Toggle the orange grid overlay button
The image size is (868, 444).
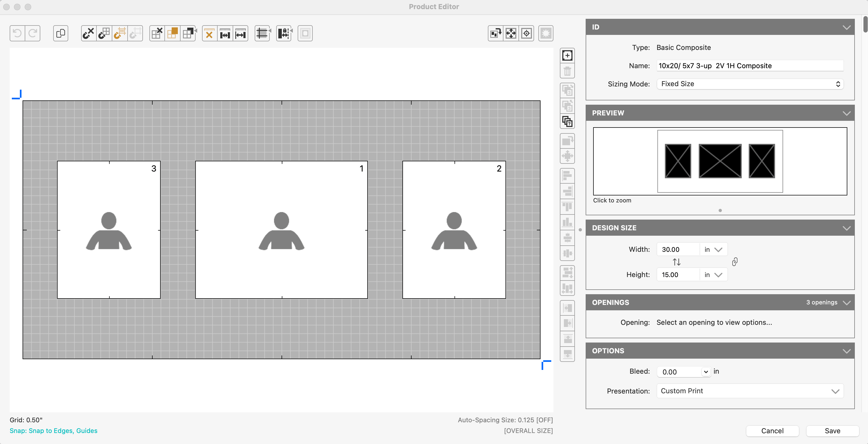[x=172, y=33]
